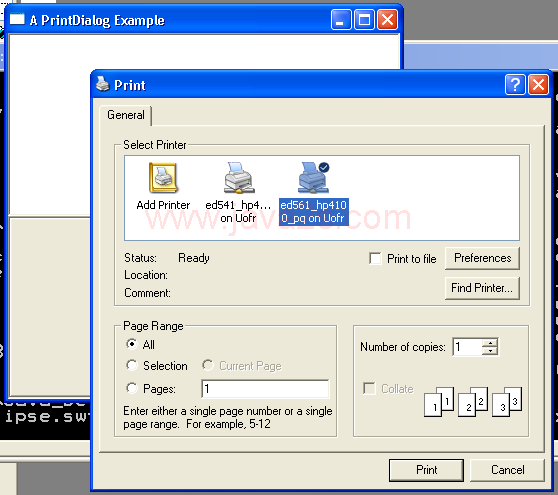Select the ed541_hp4... on Uofr printer
This screenshot has width=558, height=495.
coord(238,193)
